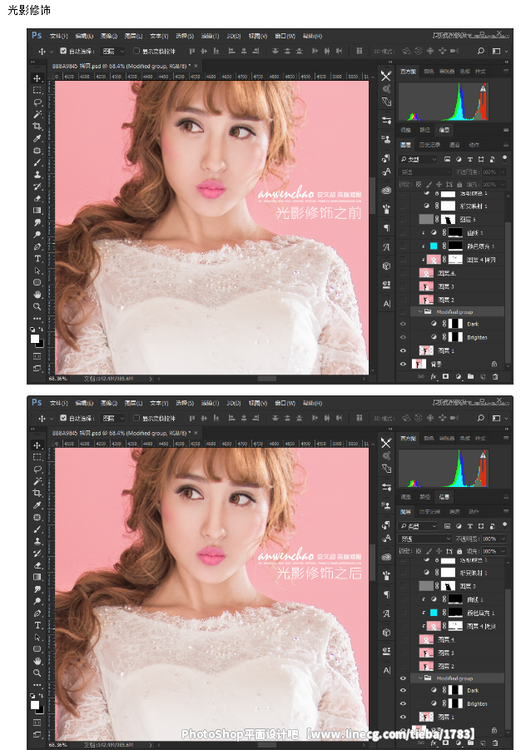This screenshot has width=521, height=750.
Task: Select the Rectangular Marquee tool in the top window
Action: [x=37, y=90]
